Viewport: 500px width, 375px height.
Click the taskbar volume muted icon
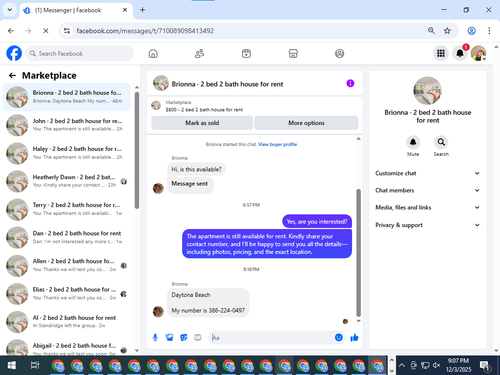[436, 365]
